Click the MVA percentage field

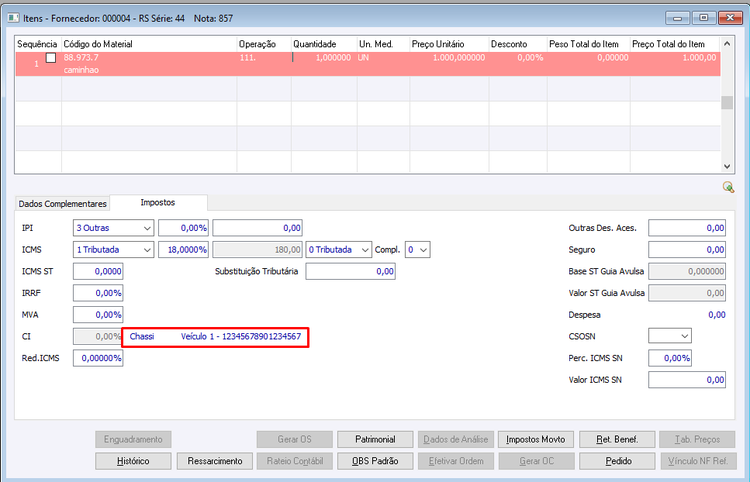tap(98, 315)
